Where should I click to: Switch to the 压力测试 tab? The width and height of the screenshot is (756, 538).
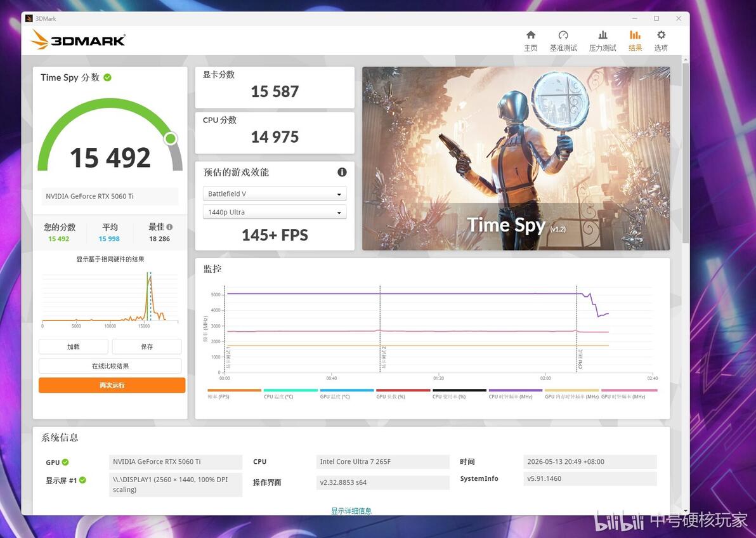[603, 41]
